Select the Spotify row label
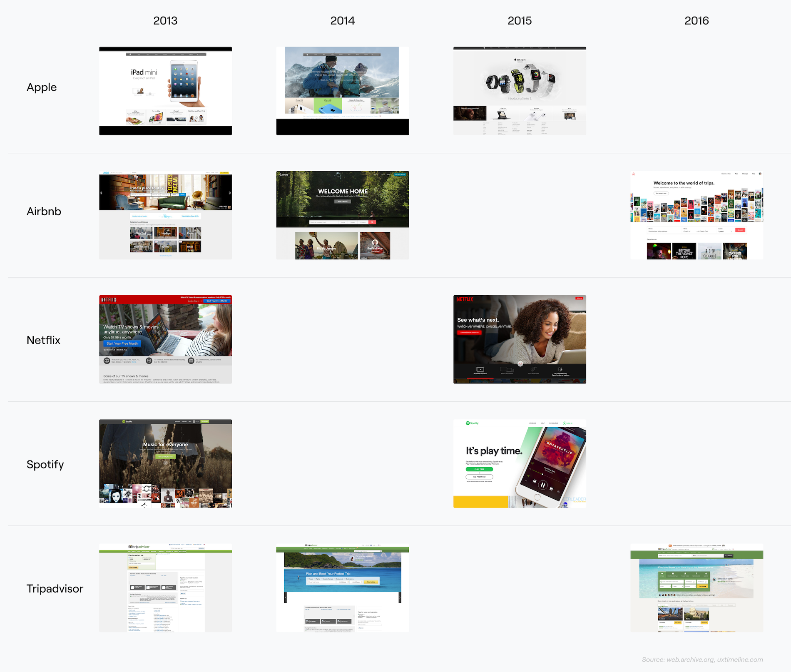Screen dimensions: 791x672 [x=45, y=465]
